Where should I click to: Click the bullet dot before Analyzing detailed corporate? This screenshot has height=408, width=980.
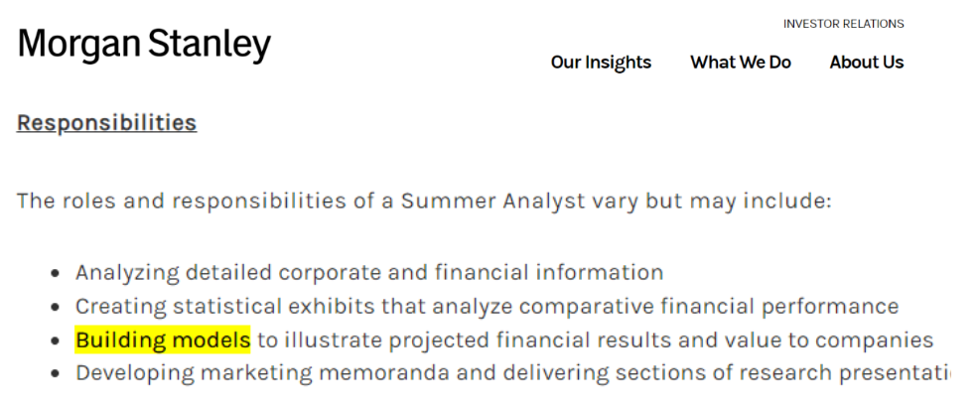point(57,274)
